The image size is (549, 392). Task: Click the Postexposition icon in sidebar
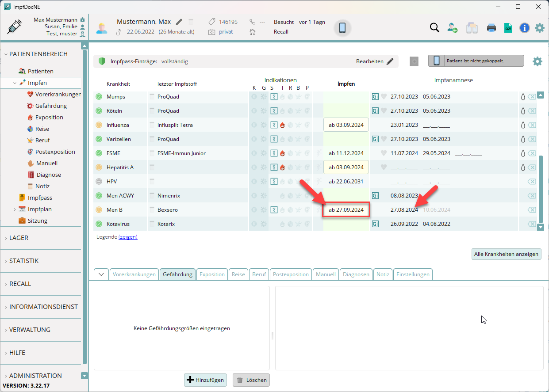pos(30,152)
